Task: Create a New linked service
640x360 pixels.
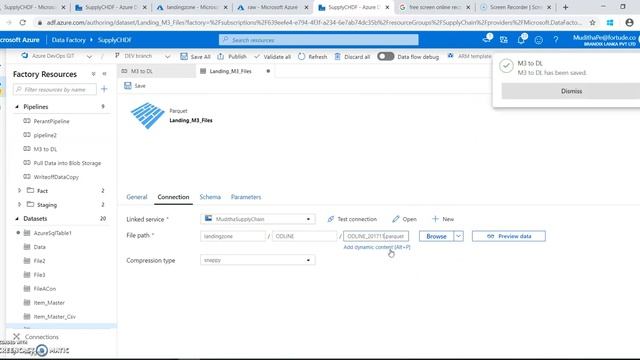Action: point(443,219)
